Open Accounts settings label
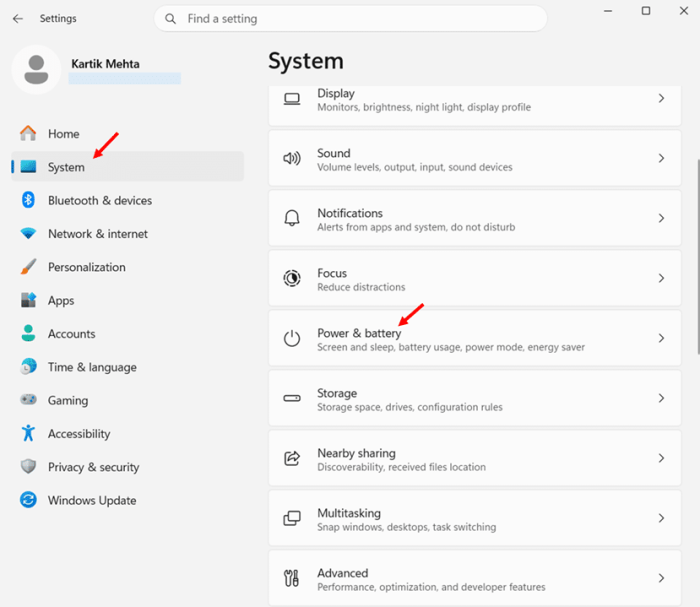The width and height of the screenshot is (700, 607). click(71, 333)
